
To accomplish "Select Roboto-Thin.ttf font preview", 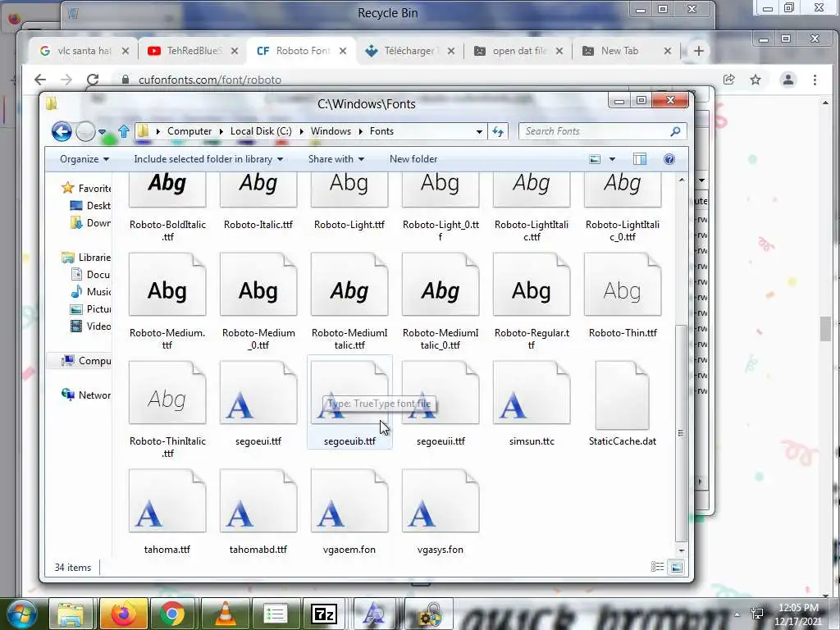I will point(623,285).
